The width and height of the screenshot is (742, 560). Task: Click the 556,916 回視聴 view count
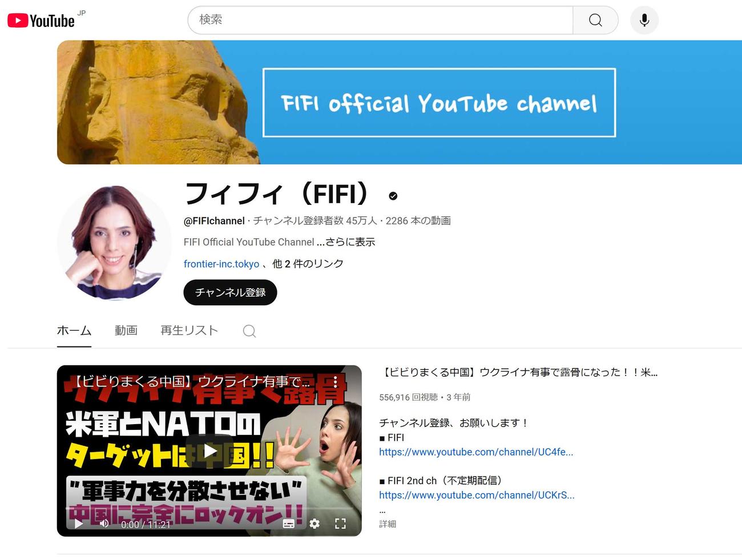409,397
